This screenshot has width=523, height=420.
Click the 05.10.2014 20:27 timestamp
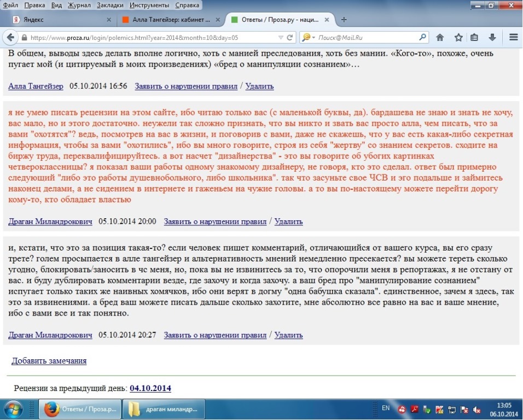[x=127, y=335]
